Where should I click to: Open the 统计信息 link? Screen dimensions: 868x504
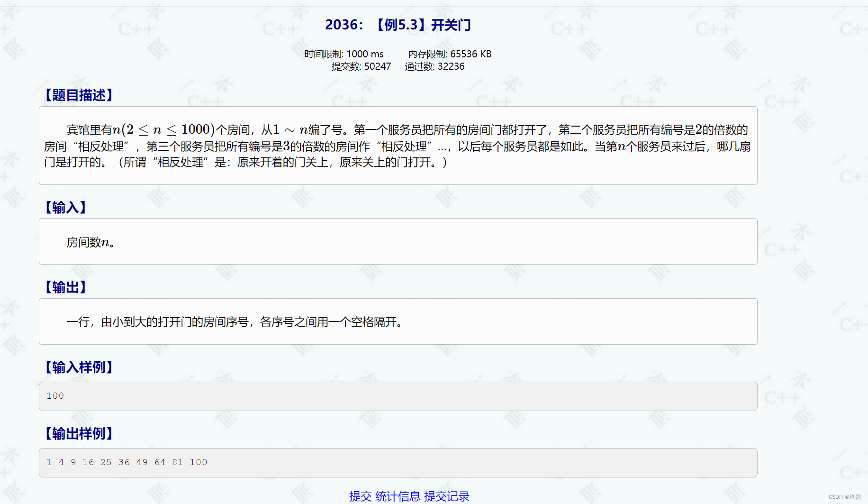point(398,496)
